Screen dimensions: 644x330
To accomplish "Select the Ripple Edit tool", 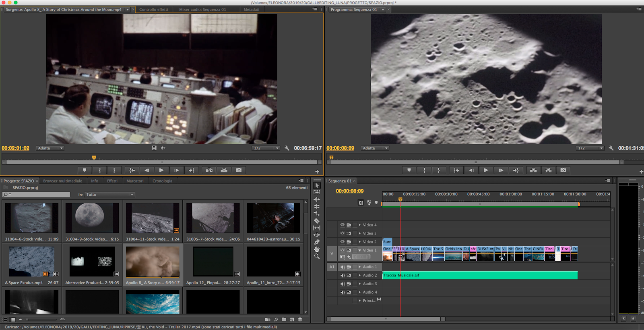I will coord(317,199).
